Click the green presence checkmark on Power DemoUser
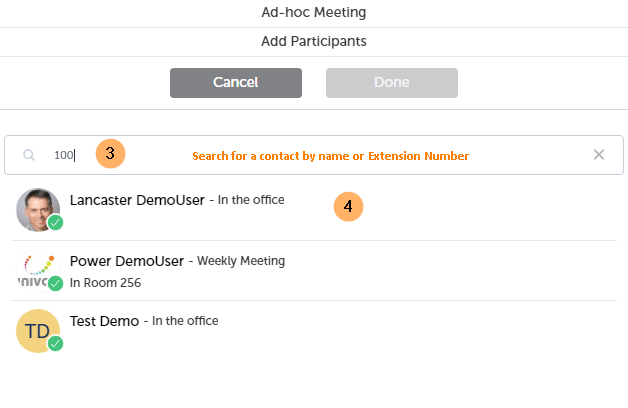The image size is (628, 408). click(55, 283)
